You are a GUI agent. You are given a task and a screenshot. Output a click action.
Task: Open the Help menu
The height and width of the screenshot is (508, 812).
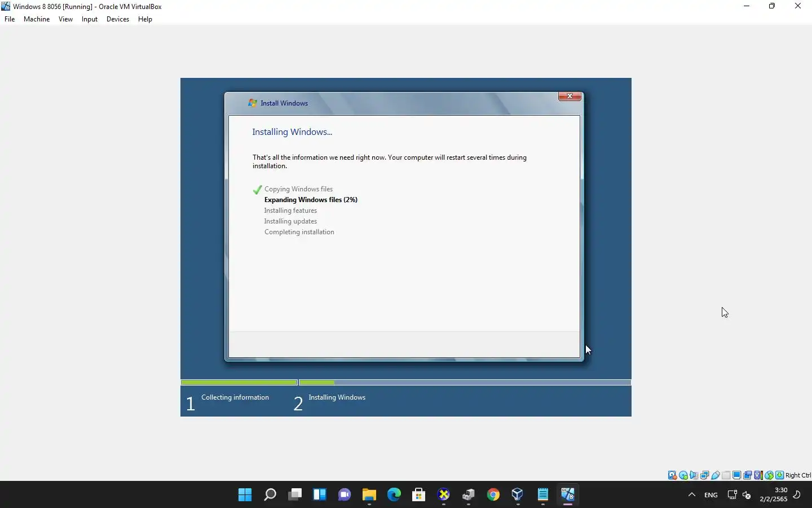145,19
